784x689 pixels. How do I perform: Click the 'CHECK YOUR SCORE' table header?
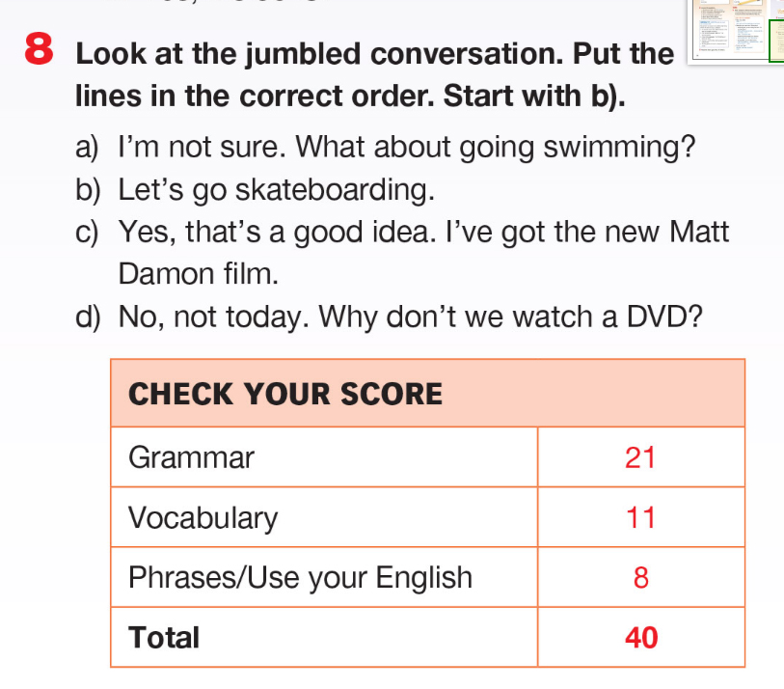point(285,394)
